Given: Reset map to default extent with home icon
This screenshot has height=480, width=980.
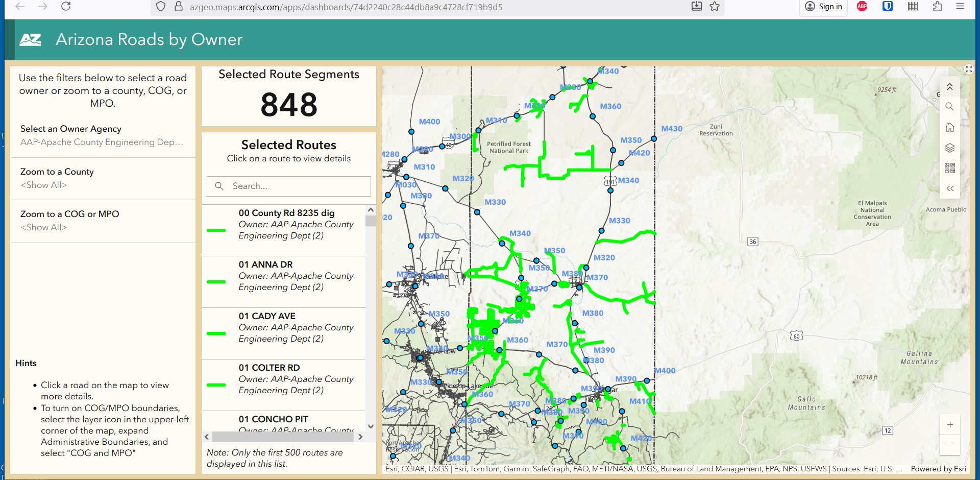Looking at the screenshot, I should click(949, 127).
